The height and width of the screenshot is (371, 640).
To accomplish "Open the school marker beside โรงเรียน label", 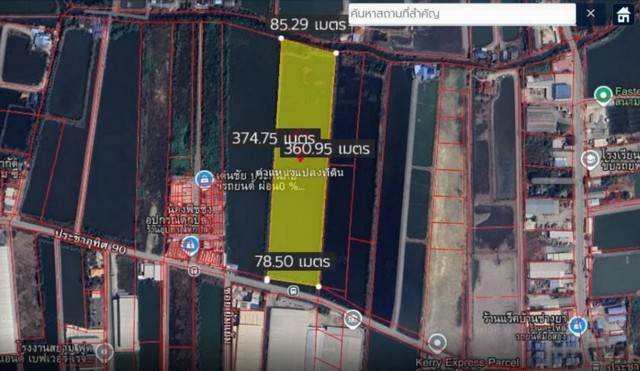I will click(590, 160).
